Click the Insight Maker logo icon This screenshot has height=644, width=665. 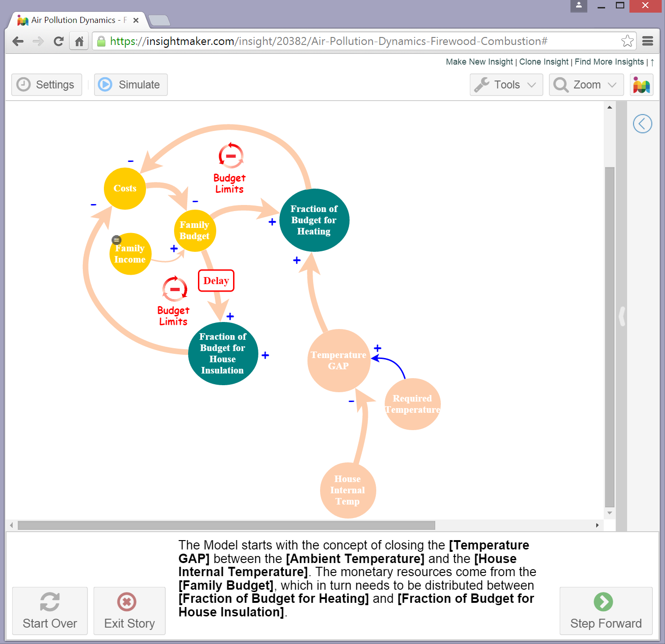[x=641, y=85]
